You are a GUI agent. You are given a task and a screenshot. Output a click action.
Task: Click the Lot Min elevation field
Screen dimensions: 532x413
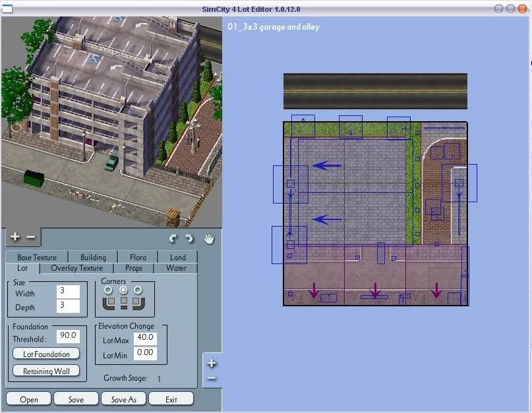tap(145, 353)
